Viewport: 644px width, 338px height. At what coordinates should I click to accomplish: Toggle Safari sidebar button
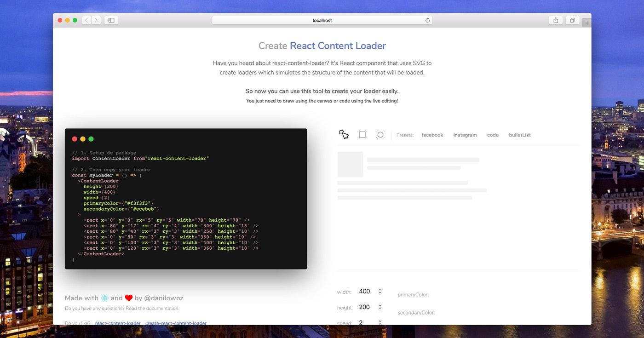(x=111, y=20)
